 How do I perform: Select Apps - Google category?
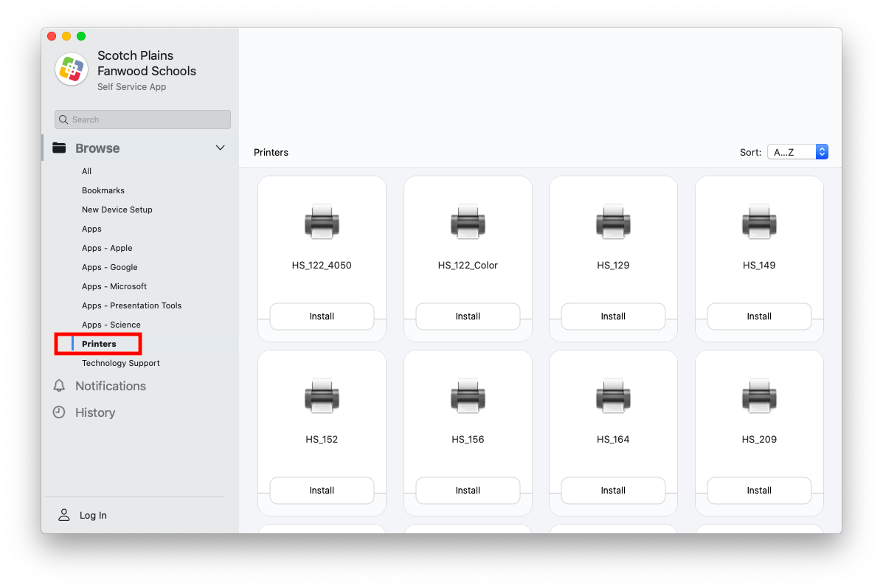click(110, 267)
